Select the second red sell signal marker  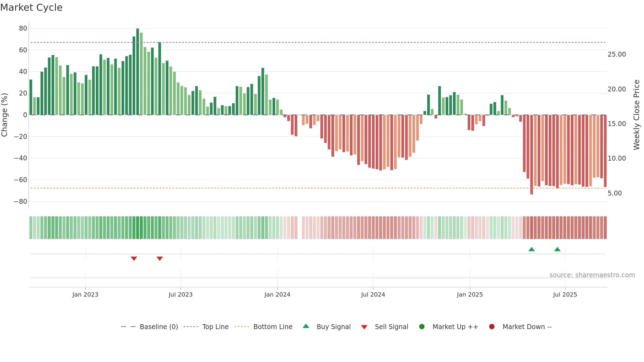(160, 258)
